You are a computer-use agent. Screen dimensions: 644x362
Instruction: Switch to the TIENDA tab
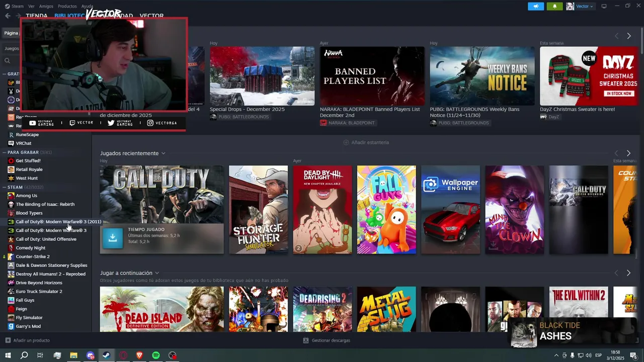point(37,16)
